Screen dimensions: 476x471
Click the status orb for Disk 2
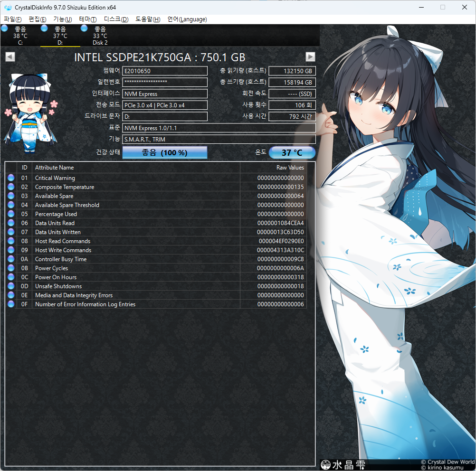pyautogui.click(x=84, y=28)
